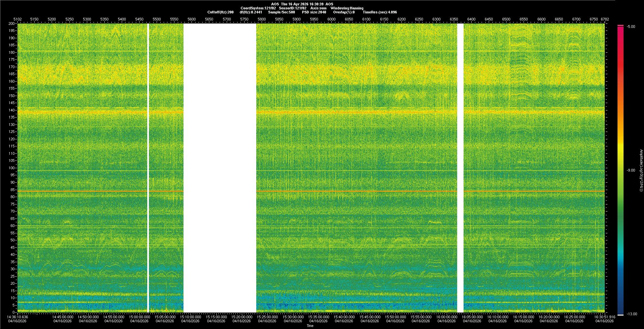Click the narrow white gap just after 15:00
Image resolution: width=644 pixels, height=329 pixels.
[x=148, y=168]
